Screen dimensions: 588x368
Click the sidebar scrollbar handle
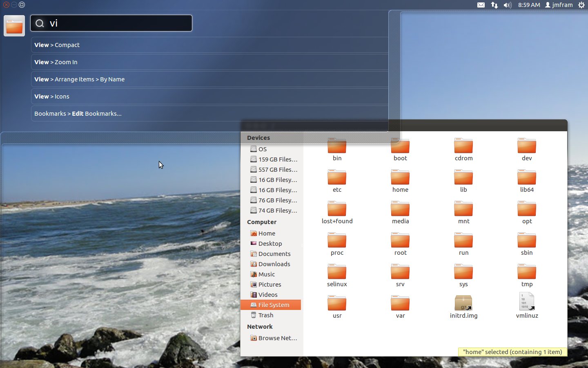tap(302, 245)
